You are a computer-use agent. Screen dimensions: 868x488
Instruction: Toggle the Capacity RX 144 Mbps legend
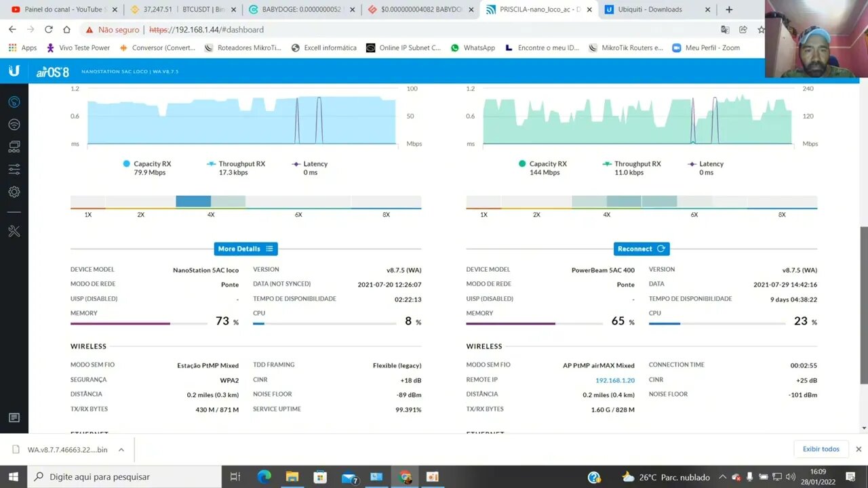(x=542, y=167)
